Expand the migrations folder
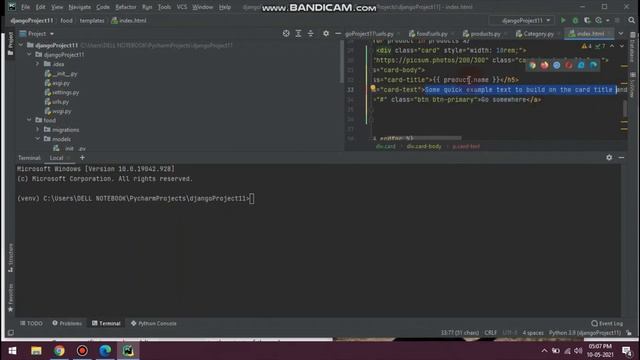Viewport: 640px width, 360px height. (37, 129)
